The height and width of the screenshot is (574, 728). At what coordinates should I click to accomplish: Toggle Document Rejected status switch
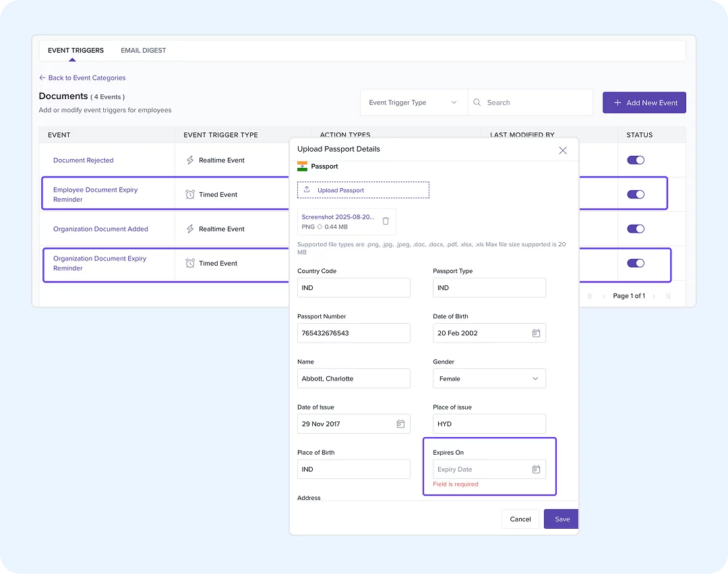636,161
